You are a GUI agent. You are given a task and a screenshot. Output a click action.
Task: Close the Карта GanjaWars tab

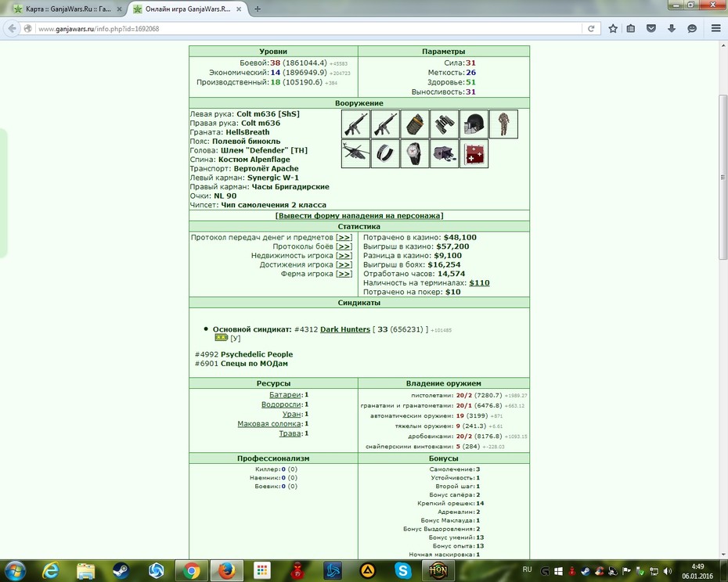pos(119,9)
